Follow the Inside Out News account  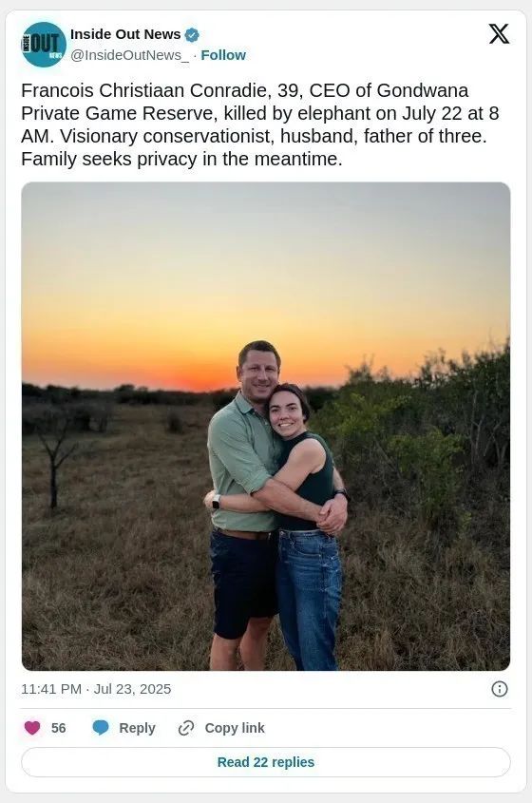pyautogui.click(x=223, y=55)
